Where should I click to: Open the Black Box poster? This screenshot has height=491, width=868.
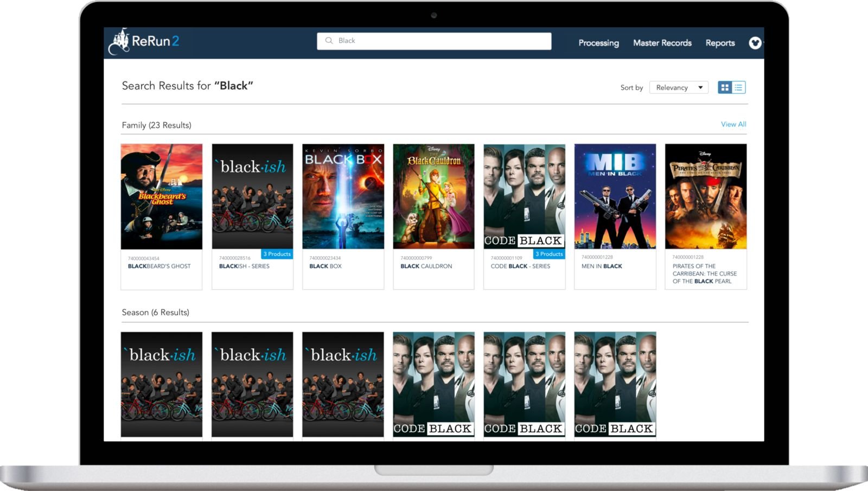(x=343, y=196)
